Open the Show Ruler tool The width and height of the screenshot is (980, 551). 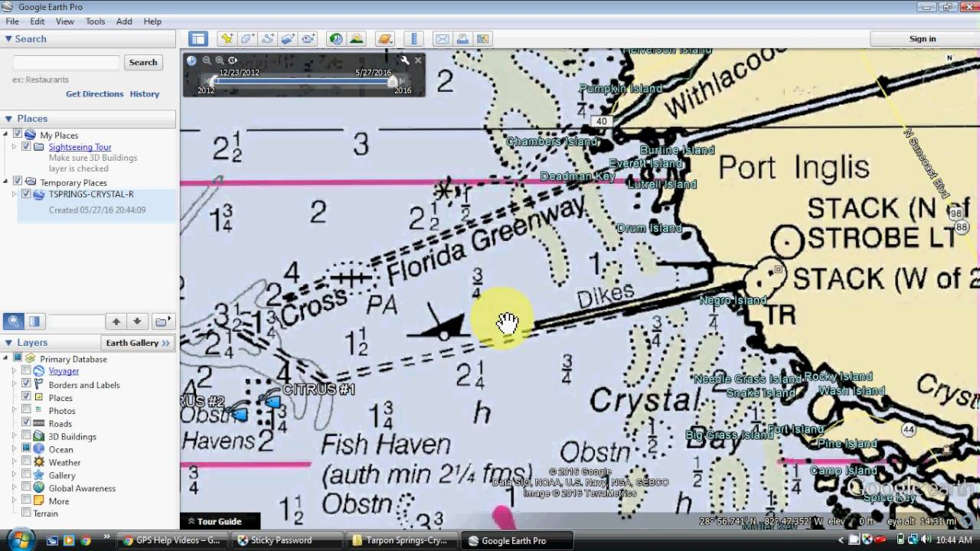(413, 39)
